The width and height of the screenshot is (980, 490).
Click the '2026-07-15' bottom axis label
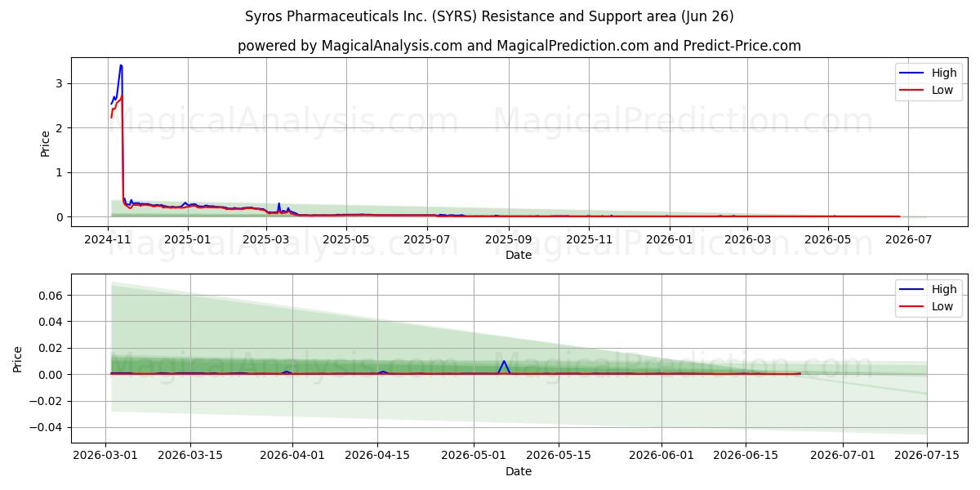click(x=926, y=456)
